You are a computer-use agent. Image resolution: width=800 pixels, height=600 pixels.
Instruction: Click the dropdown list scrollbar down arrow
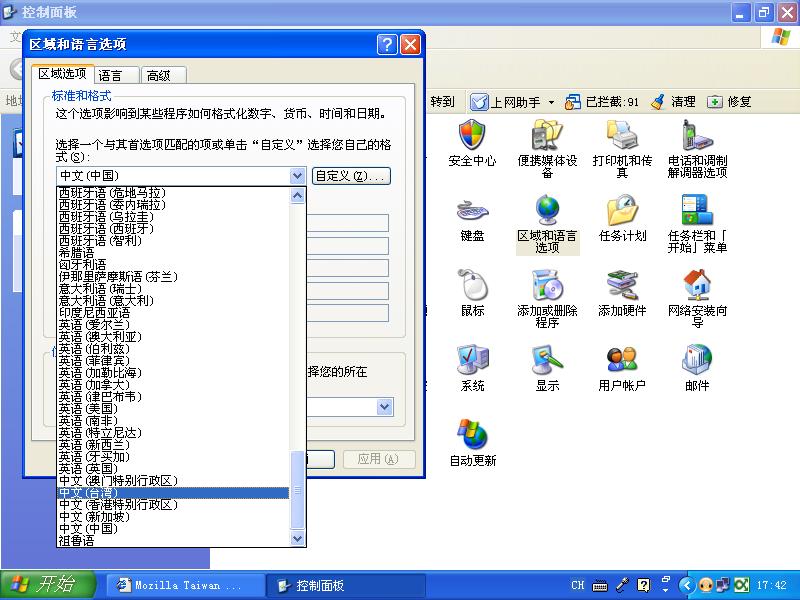pos(297,539)
